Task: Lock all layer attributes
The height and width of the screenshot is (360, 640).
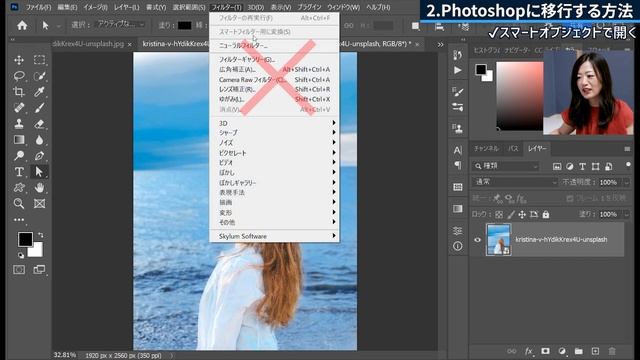Action: point(546,214)
